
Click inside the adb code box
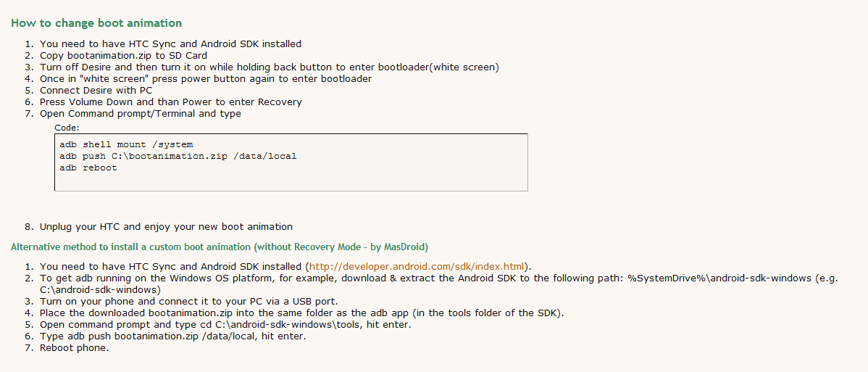(x=291, y=162)
